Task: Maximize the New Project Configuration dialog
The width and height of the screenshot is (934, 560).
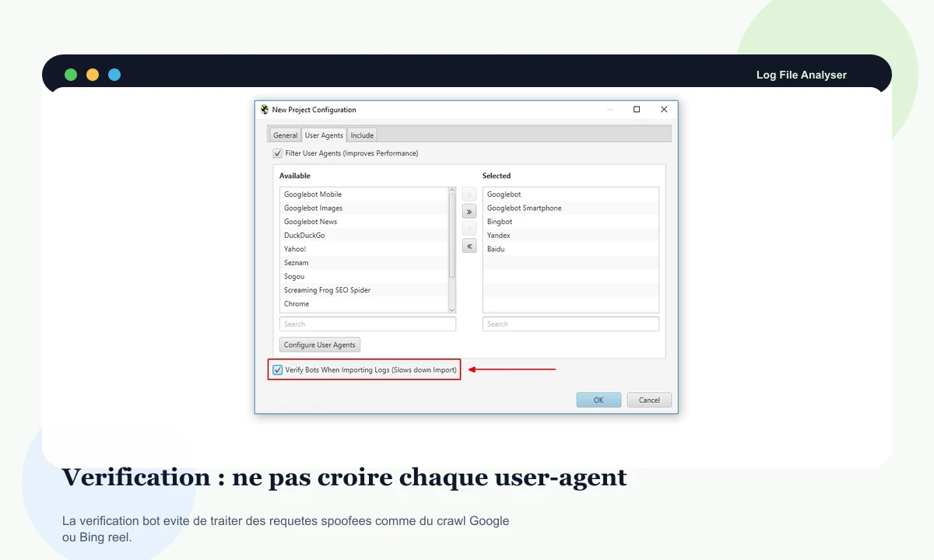Action: 637,110
